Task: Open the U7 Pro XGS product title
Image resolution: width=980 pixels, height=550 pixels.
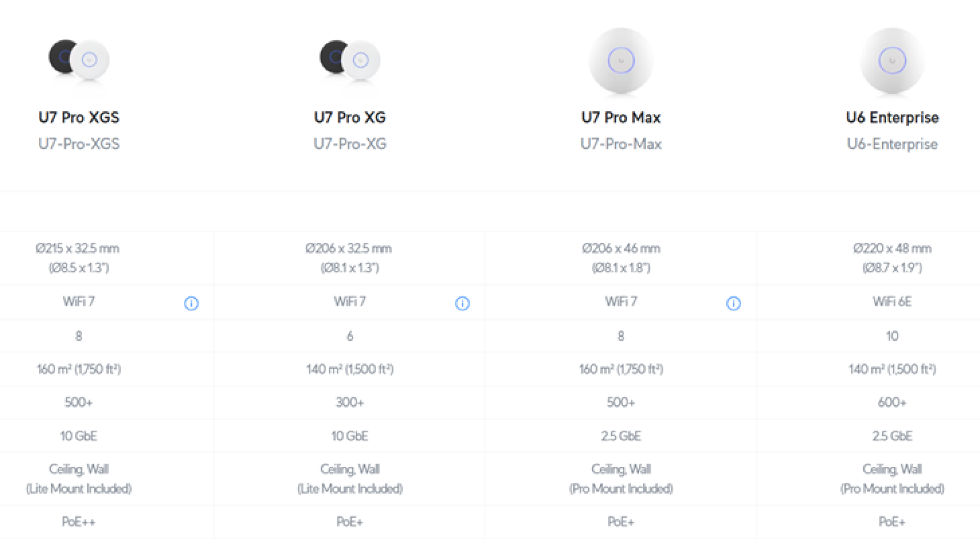Action: 79,117
